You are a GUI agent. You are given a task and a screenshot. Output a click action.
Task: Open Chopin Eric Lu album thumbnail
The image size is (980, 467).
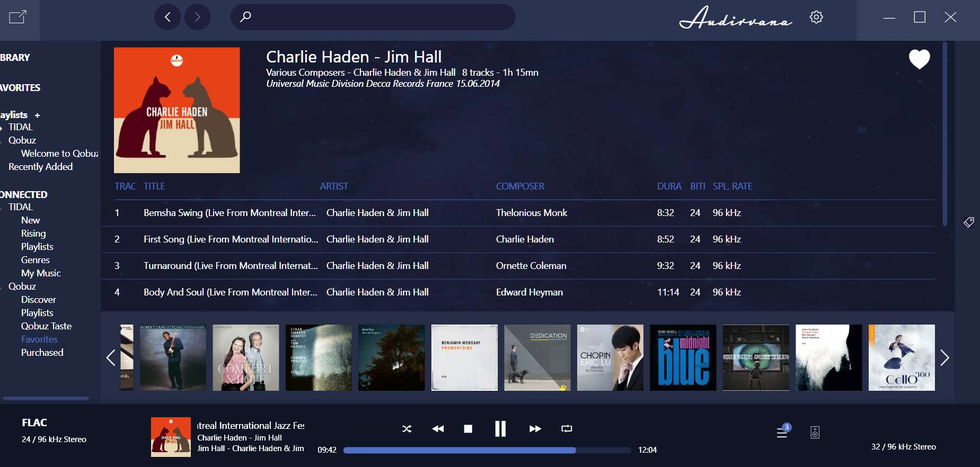pos(610,358)
